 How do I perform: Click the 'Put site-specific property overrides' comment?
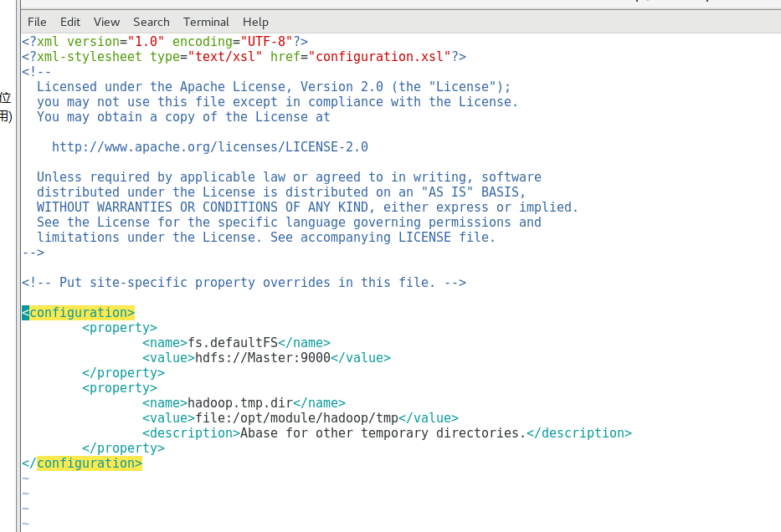(x=244, y=283)
